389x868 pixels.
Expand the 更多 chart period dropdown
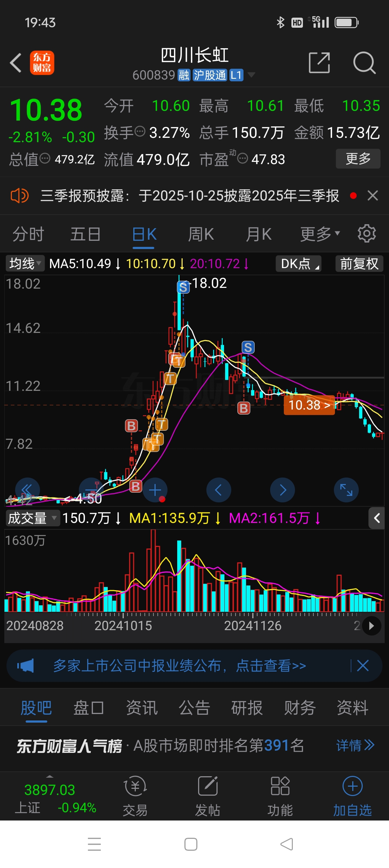[x=320, y=234]
